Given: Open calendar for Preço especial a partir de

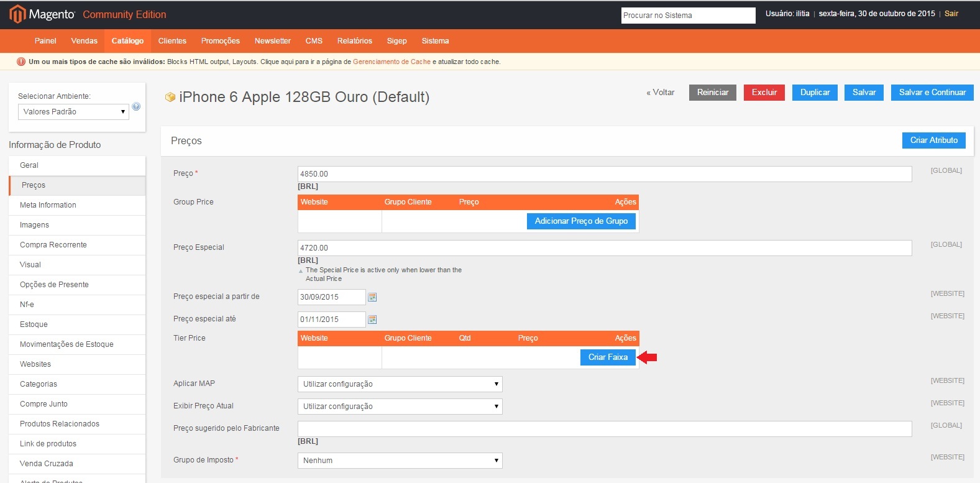Looking at the screenshot, I should [x=372, y=297].
